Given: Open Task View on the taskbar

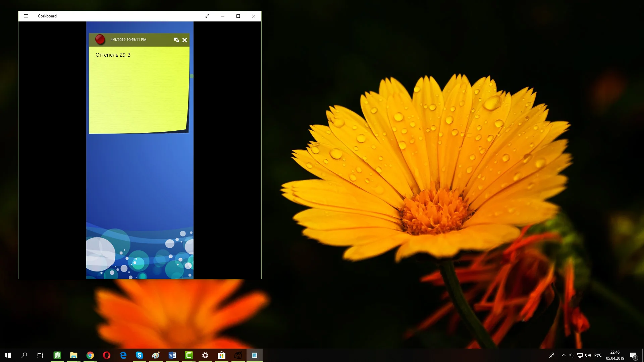Looking at the screenshot, I should pyautogui.click(x=40, y=355).
